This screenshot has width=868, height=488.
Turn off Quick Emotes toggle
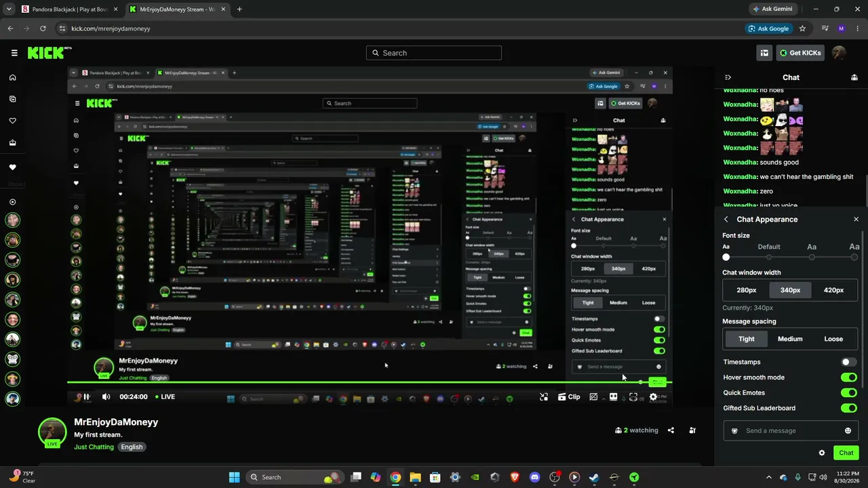(848, 392)
